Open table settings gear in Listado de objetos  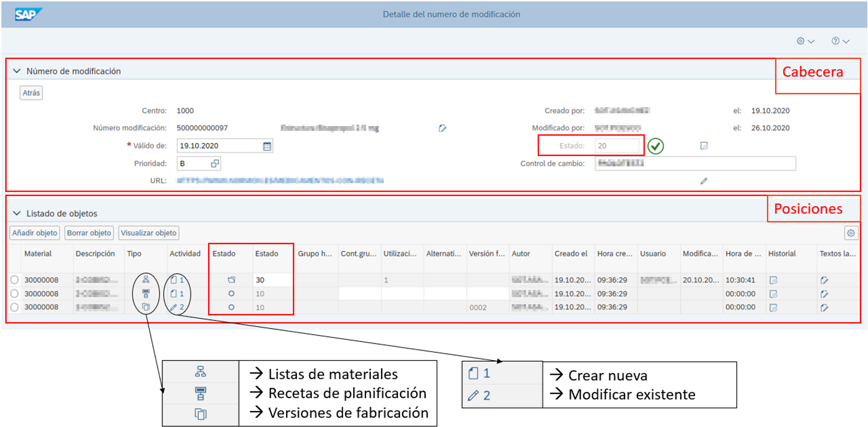pyautogui.click(x=851, y=233)
